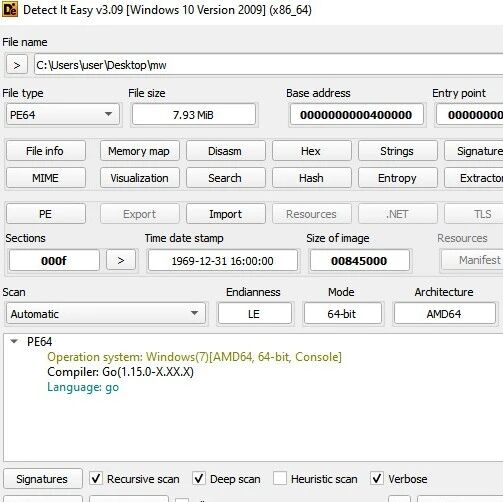Open the Import table

(x=226, y=214)
